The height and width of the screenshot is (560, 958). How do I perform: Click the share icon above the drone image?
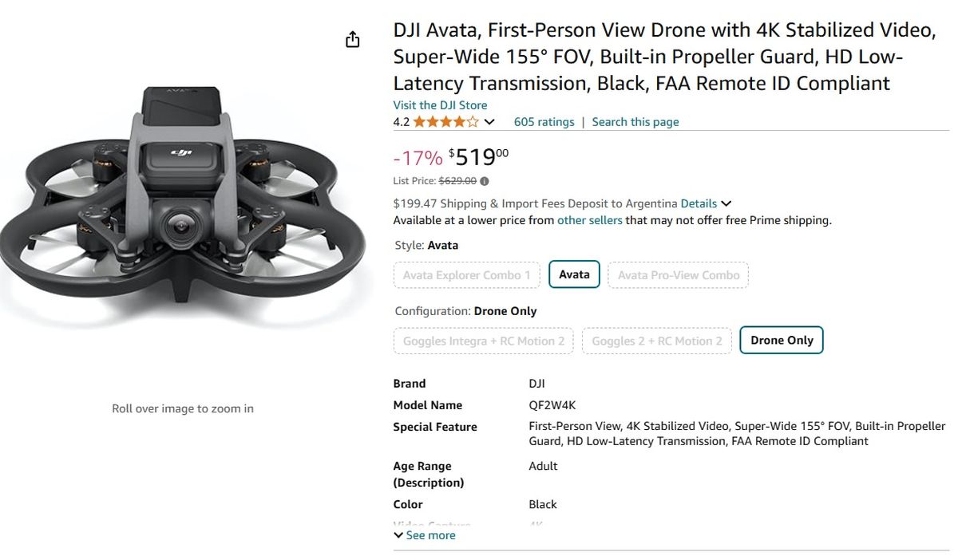coord(353,40)
